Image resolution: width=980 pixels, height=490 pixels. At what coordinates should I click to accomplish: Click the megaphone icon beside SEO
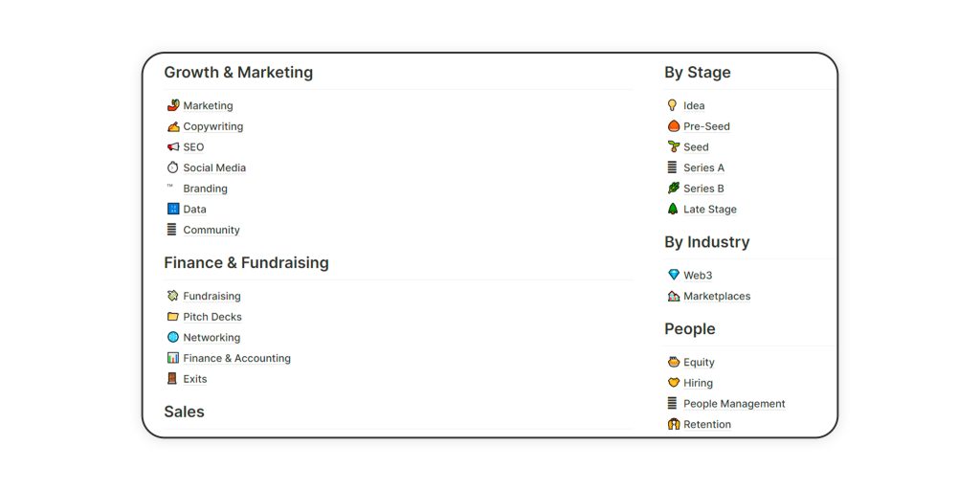click(173, 146)
